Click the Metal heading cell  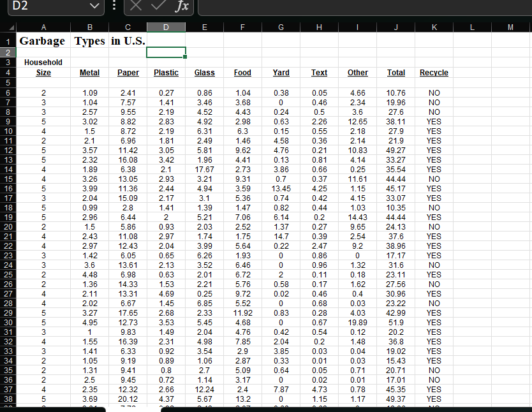tap(89, 72)
